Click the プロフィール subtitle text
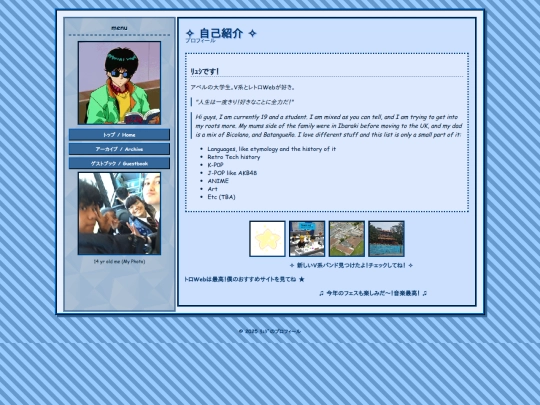The height and width of the screenshot is (405, 540). click(200, 41)
